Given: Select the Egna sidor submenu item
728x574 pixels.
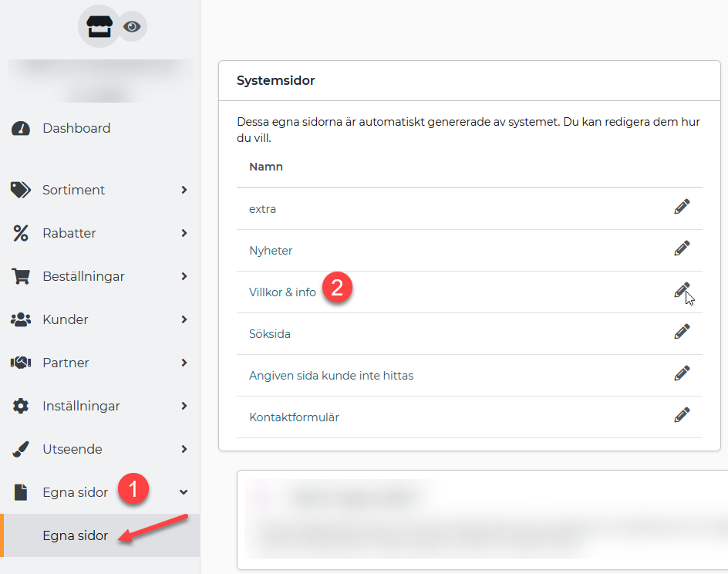Looking at the screenshot, I should tap(76, 535).
